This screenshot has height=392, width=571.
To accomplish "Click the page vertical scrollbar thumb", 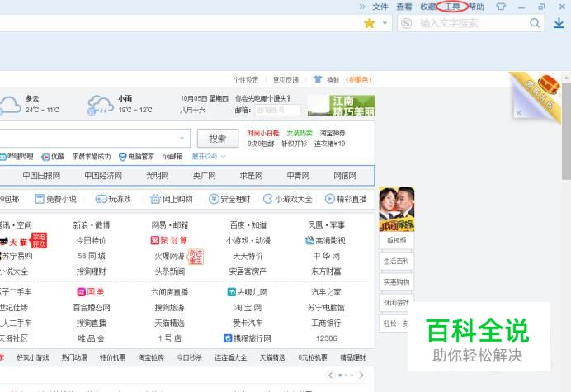I will coord(567,130).
